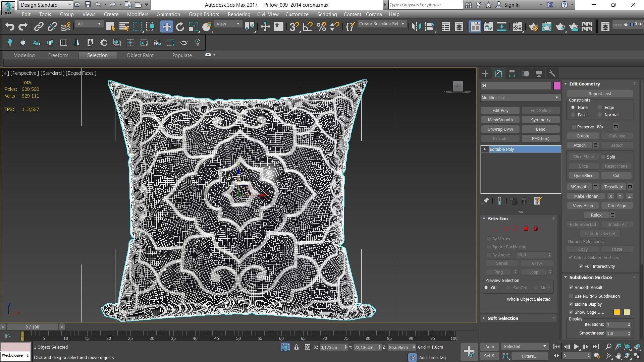The image size is (644, 362).
Task: Collapse the Edit Geometry rollout
Action: [584, 84]
